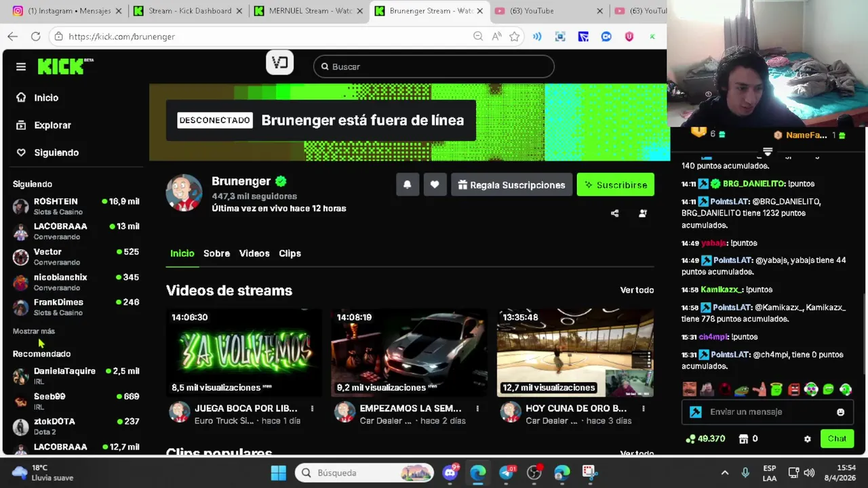Toggle the heart follow button
Image resolution: width=868 pixels, height=488 pixels.
tap(435, 184)
